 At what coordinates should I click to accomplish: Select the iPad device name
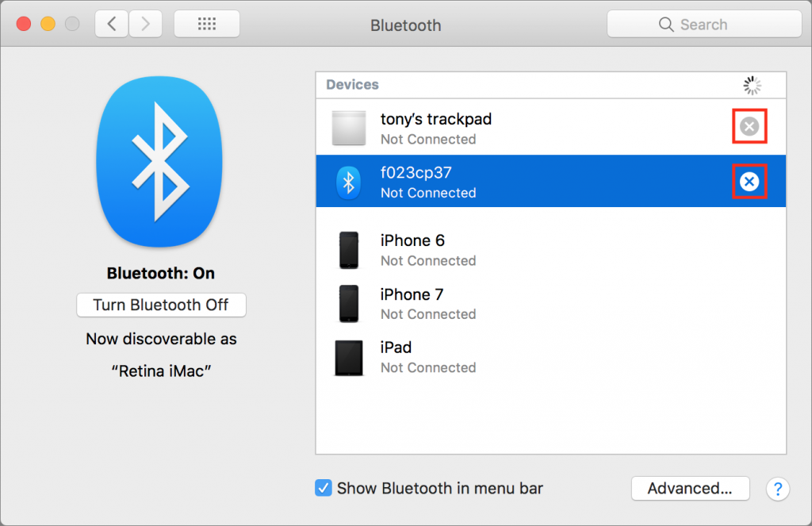click(396, 347)
